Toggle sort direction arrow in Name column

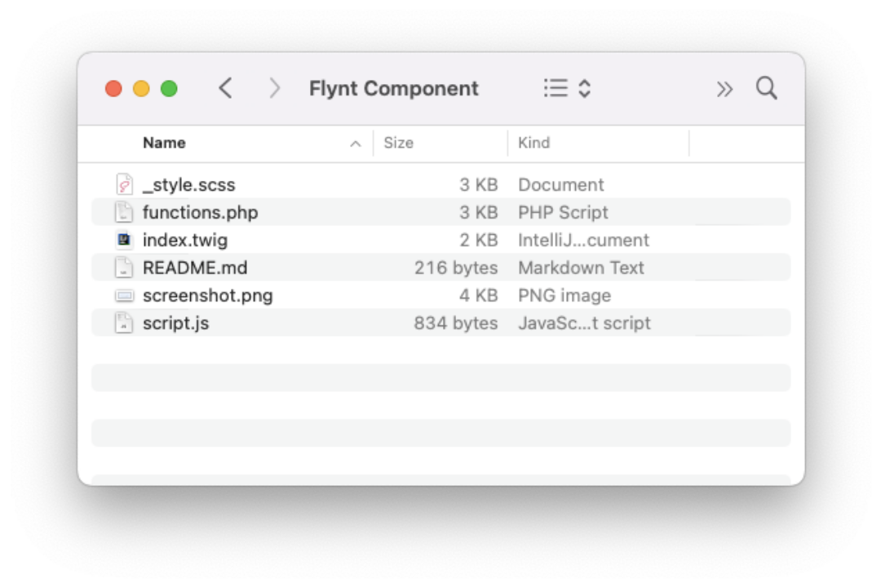pyautogui.click(x=355, y=144)
